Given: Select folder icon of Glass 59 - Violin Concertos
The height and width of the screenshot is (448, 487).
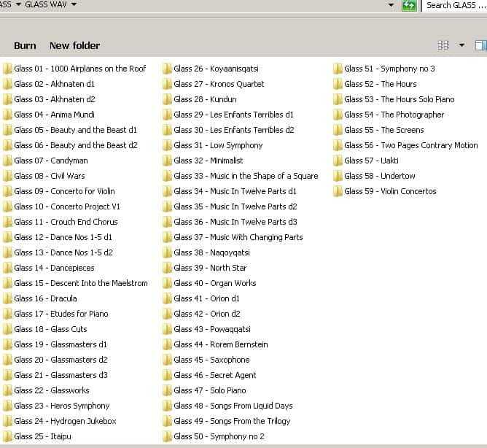Looking at the screenshot, I should pos(338,191).
